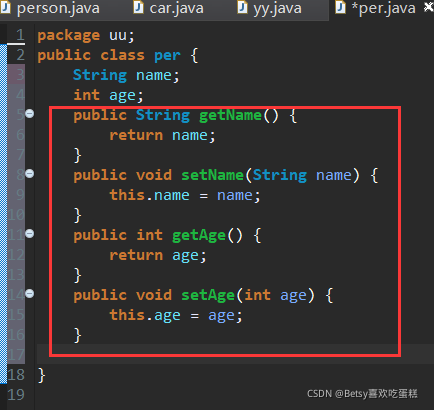This screenshot has width=434, height=410.
Task: Click the Java file icon on yy.java tab
Action: coord(242,7)
